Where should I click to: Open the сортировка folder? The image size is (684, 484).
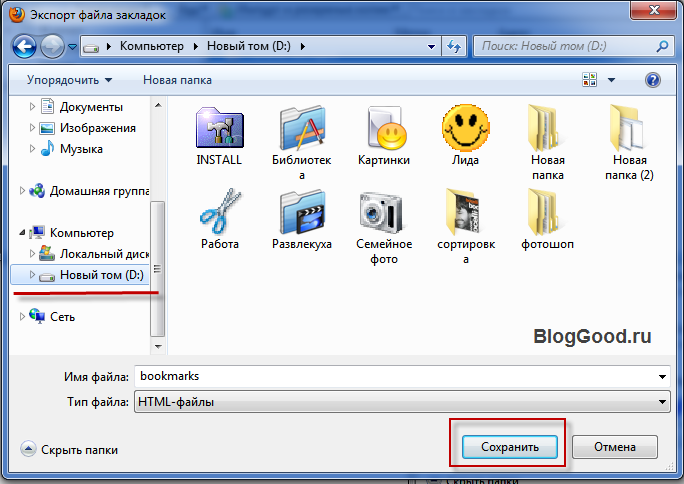(x=466, y=227)
